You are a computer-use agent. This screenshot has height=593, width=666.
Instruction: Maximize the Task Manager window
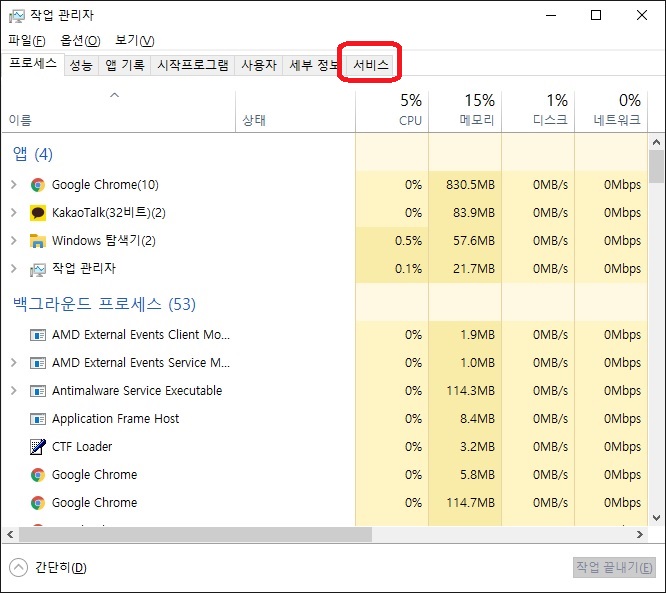(x=596, y=15)
